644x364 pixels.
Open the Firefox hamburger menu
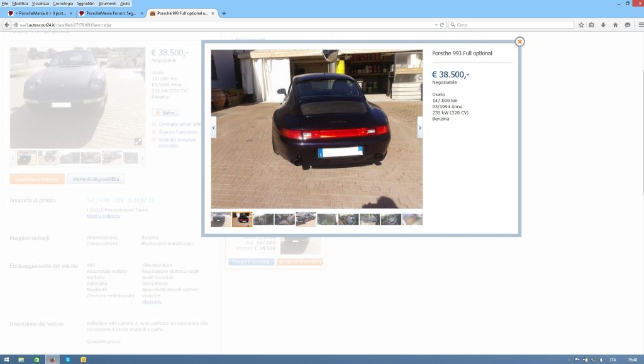(641, 25)
